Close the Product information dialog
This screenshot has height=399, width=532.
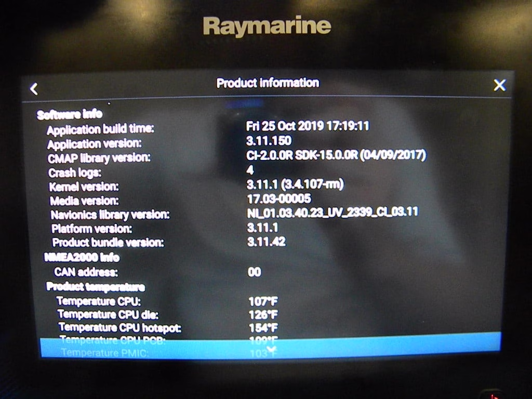click(499, 85)
